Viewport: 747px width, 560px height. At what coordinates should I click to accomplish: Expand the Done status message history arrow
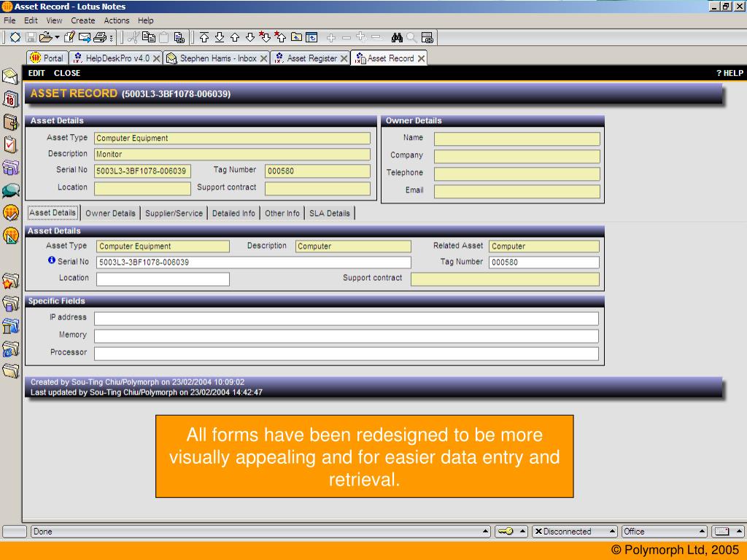[485, 531]
